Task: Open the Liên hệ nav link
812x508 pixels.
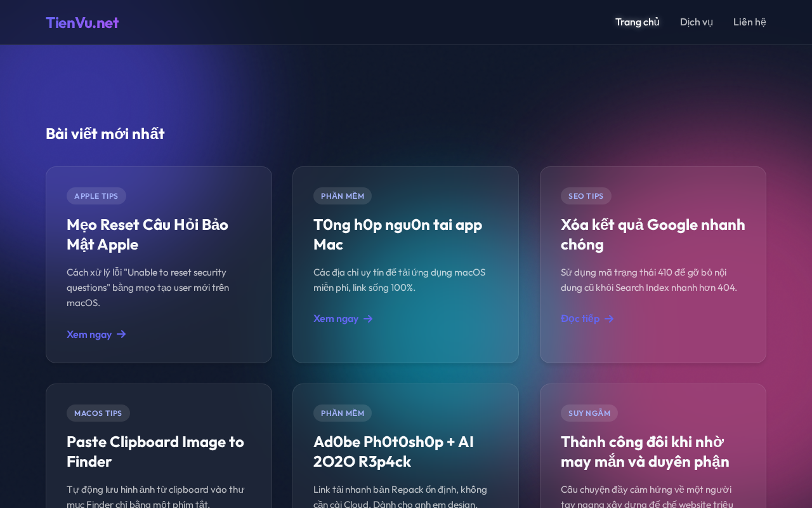Action: [x=749, y=22]
